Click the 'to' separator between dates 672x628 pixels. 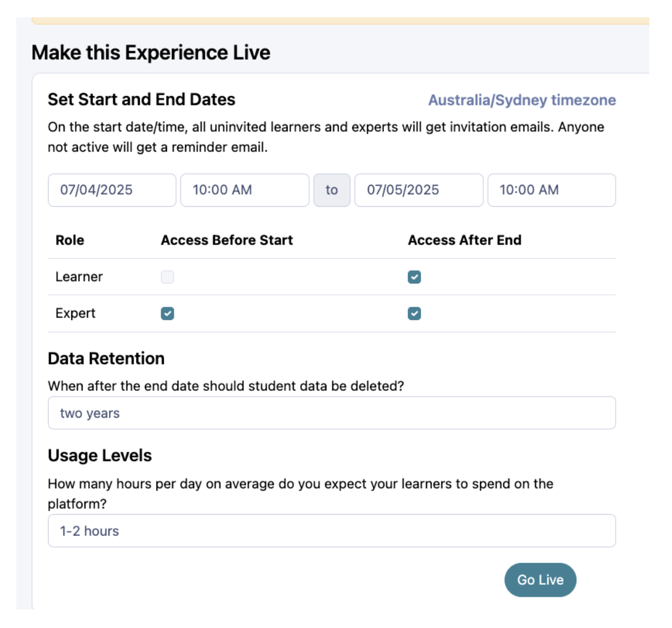pyautogui.click(x=331, y=190)
